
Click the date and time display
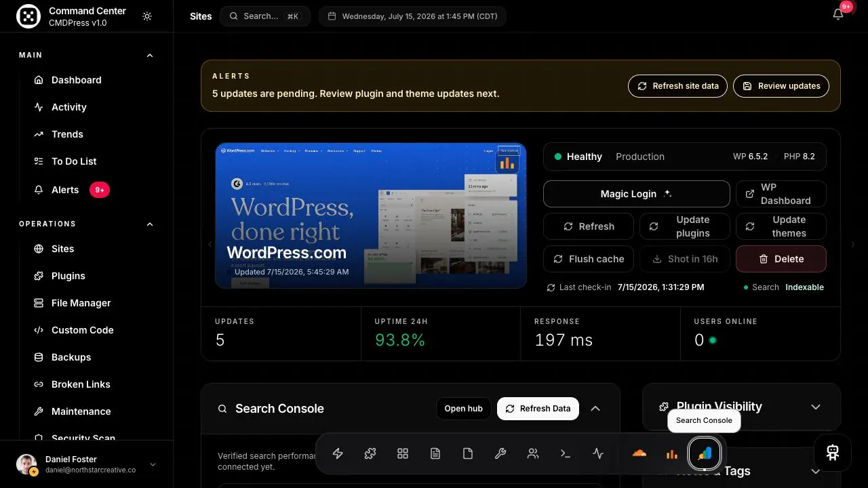413,16
